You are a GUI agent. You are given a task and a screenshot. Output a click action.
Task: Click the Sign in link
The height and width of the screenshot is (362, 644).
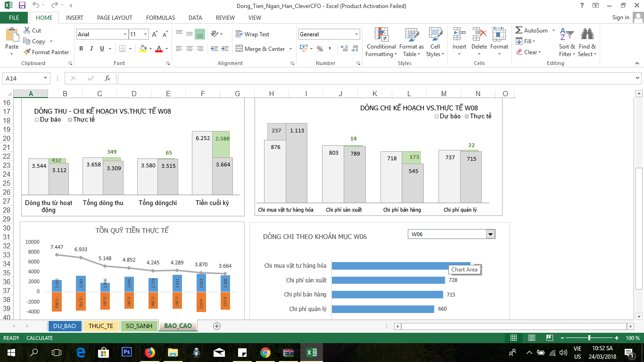(620, 17)
